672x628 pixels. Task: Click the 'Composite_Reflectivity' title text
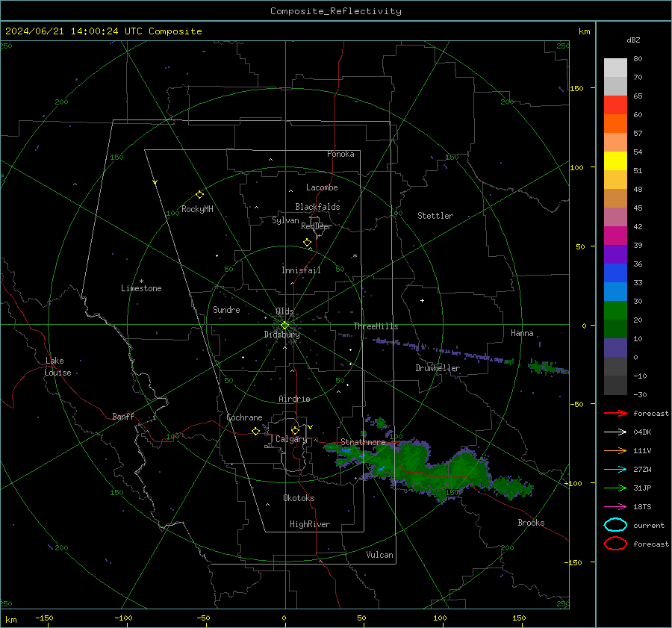pos(335,11)
